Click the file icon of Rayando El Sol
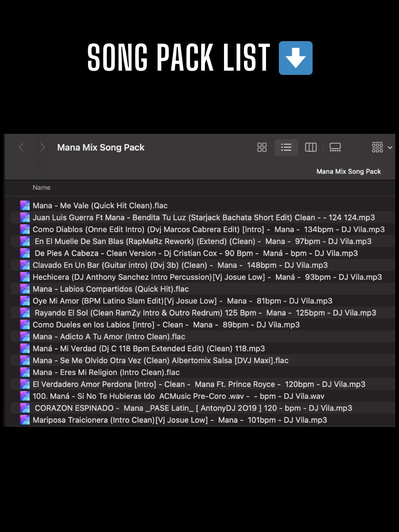399x532 pixels. click(25, 313)
